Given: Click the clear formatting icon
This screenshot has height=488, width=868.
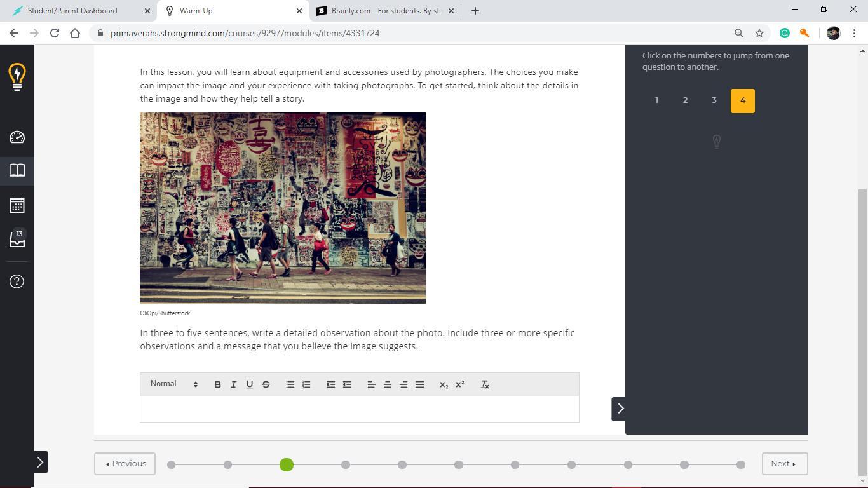Looking at the screenshot, I should [x=485, y=384].
